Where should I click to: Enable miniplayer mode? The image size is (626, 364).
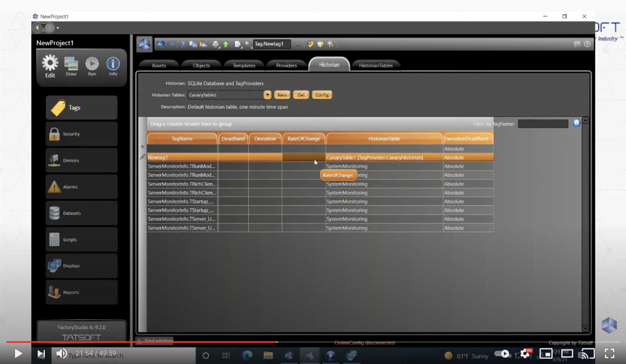546,354
